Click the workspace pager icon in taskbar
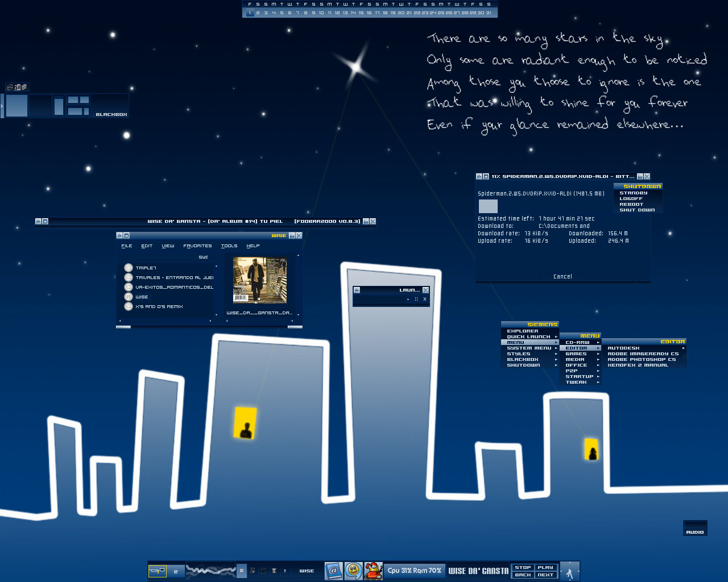Screen dimensions: 728x582 click(x=157, y=571)
